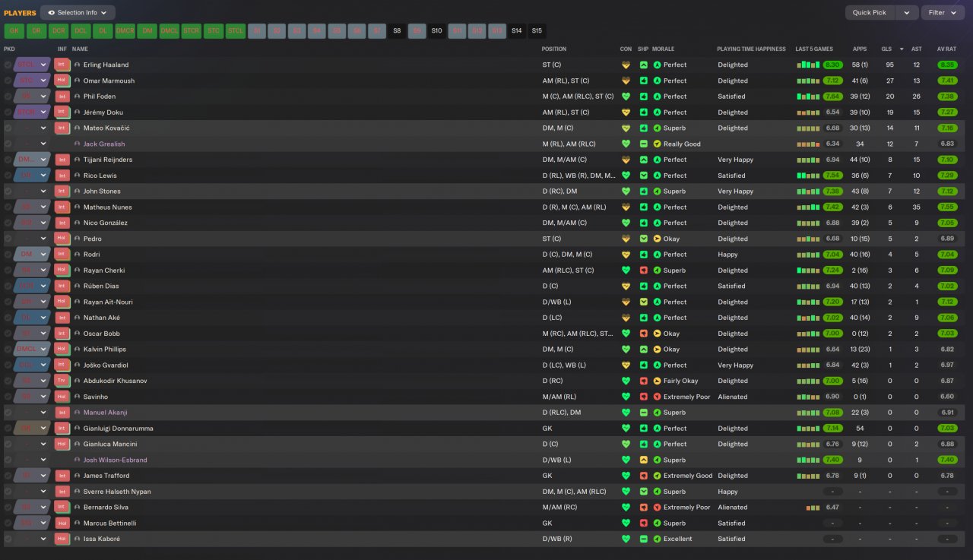973x560 pixels.
Task: Click the Trv status badge for Abdukodir Khusanov
Action: (62, 381)
